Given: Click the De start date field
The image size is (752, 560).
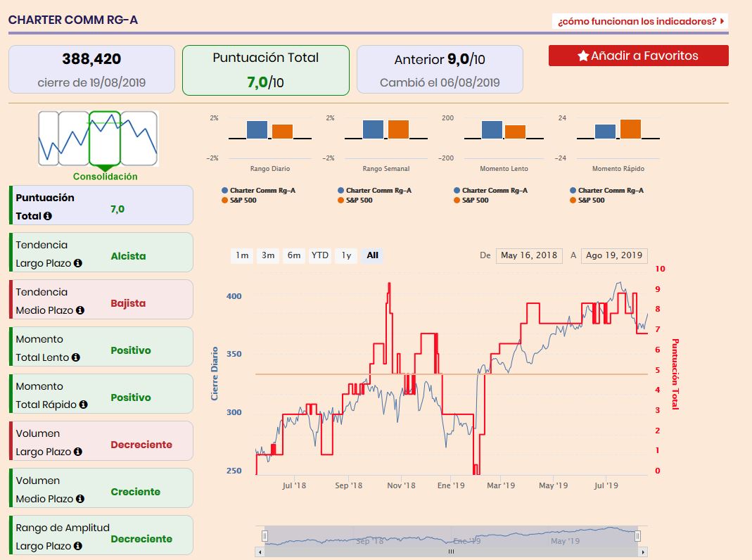Looking at the screenshot, I should point(529,255).
